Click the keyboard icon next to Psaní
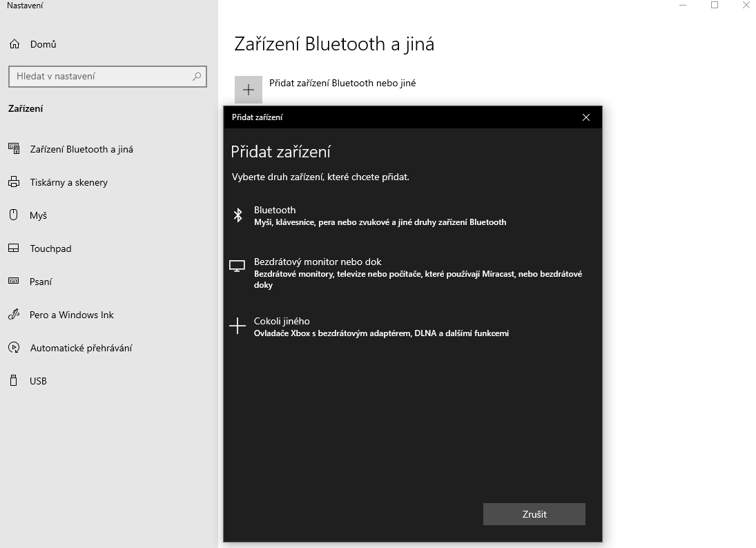 (14, 282)
